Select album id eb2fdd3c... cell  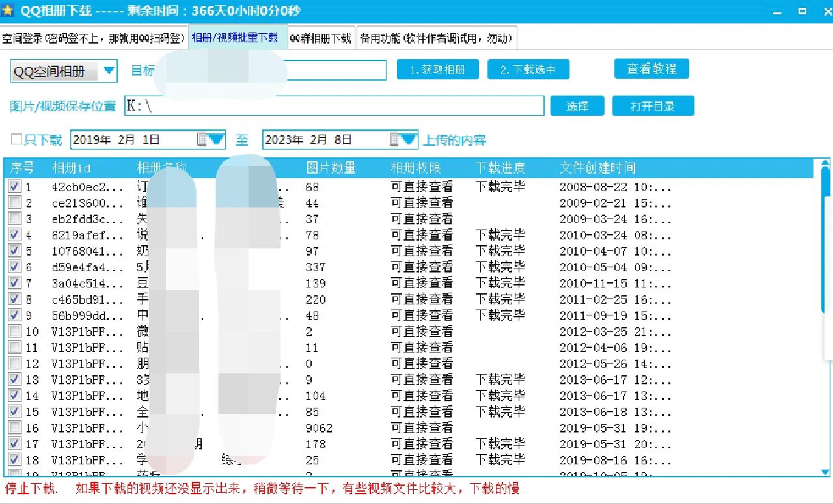coord(87,219)
